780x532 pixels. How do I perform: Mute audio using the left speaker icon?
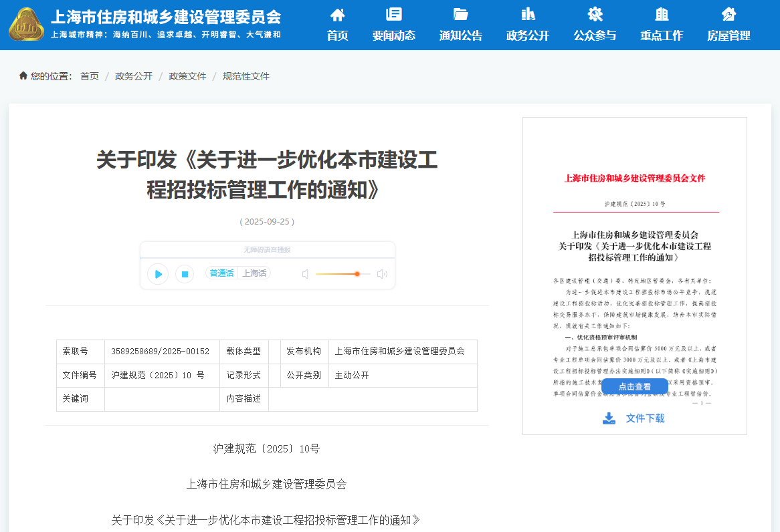305,273
